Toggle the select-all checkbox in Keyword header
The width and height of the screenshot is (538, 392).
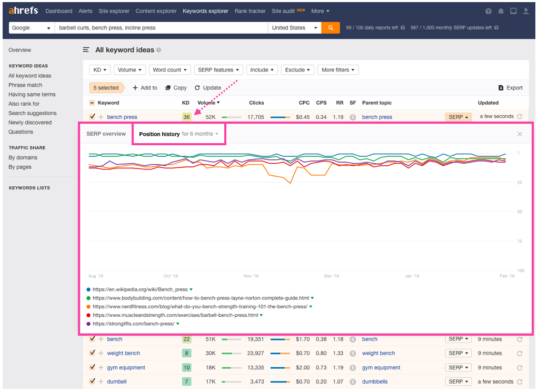pyautogui.click(x=92, y=103)
